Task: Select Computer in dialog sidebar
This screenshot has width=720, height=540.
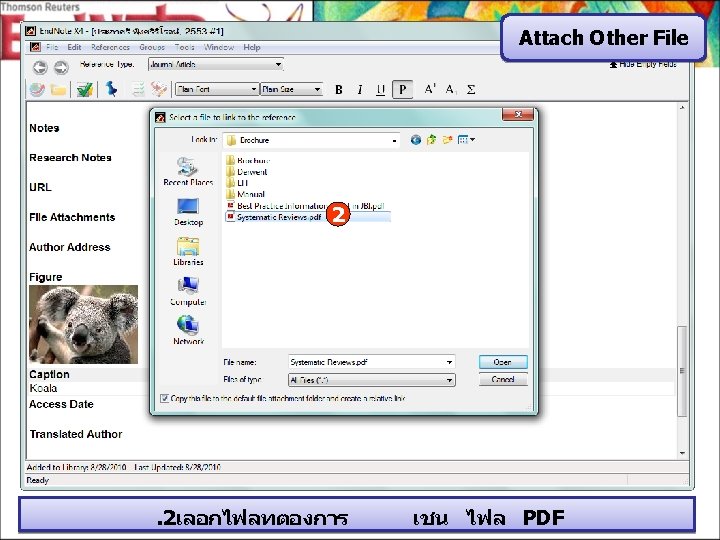Action: pos(188,291)
